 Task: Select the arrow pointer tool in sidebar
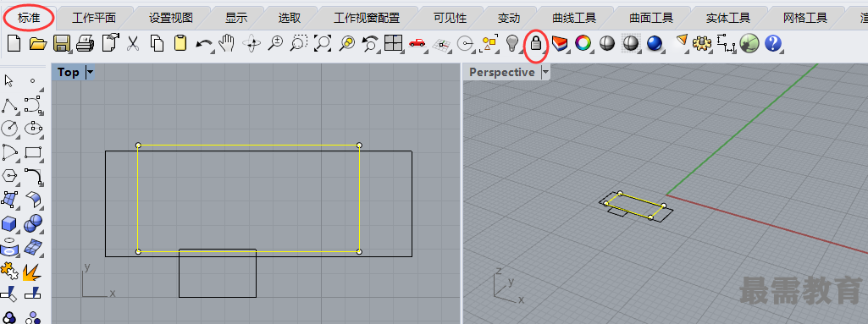(x=8, y=80)
